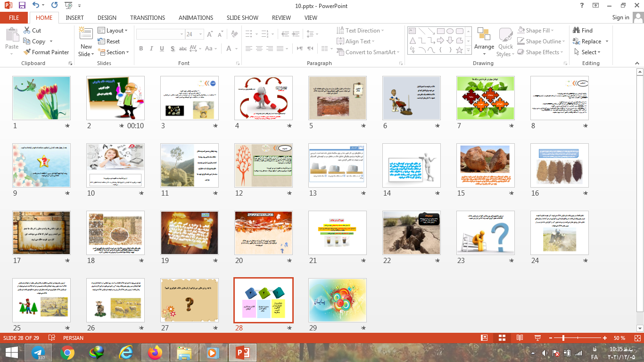Screen dimensions: 644x362
Task: Click the Cut scissors icon
Action: point(27,31)
